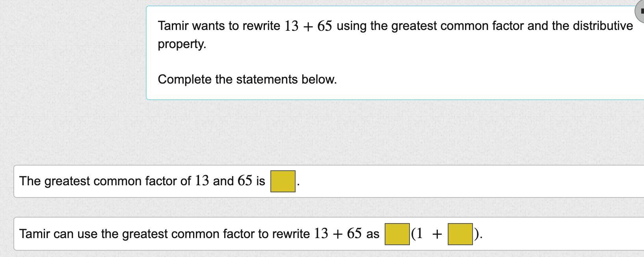Select the yellow blank after "1 +"

[x=460, y=234]
